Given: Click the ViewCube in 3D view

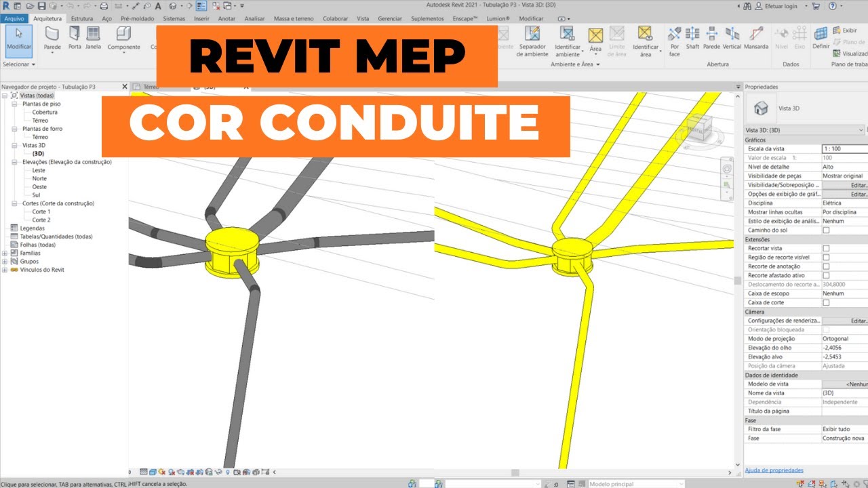Looking at the screenshot, I should [x=698, y=129].
